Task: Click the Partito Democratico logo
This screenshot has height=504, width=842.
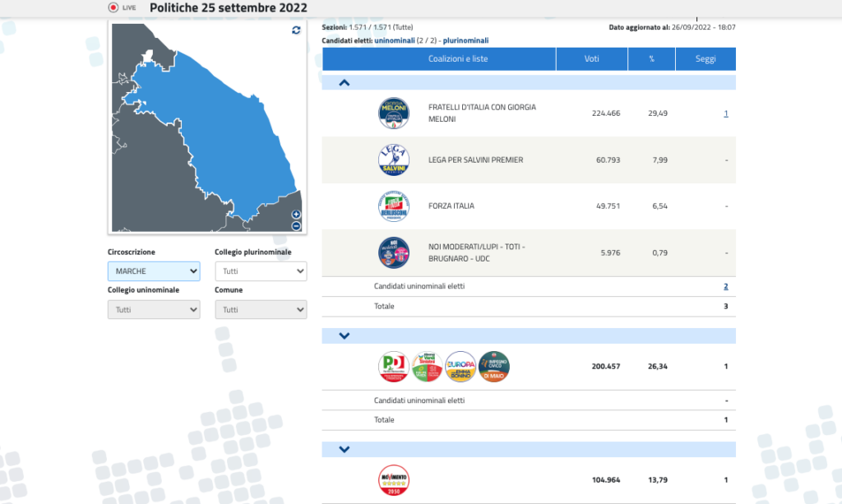Action: pos(394,367)
